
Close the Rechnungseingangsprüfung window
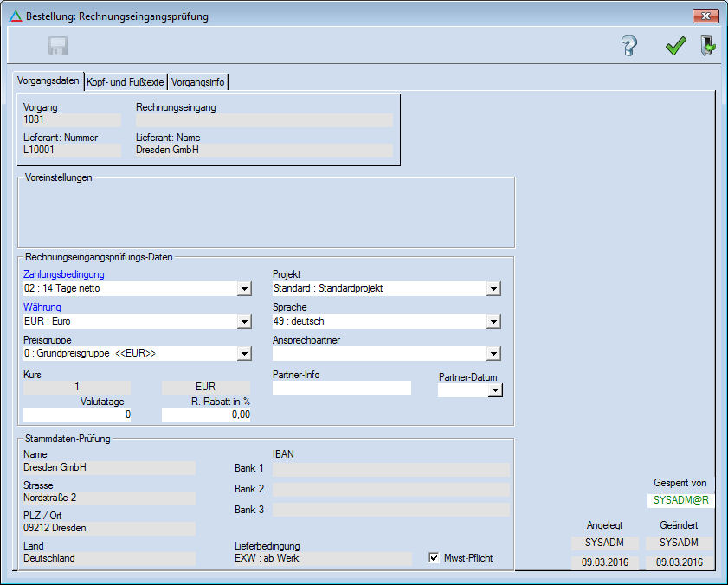click(x=705, y=16)
